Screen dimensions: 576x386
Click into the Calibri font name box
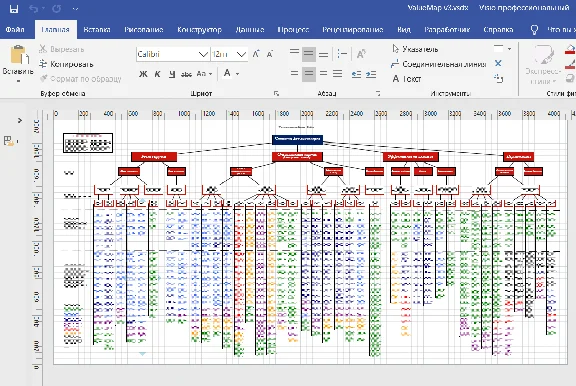(x=167, y=54)
